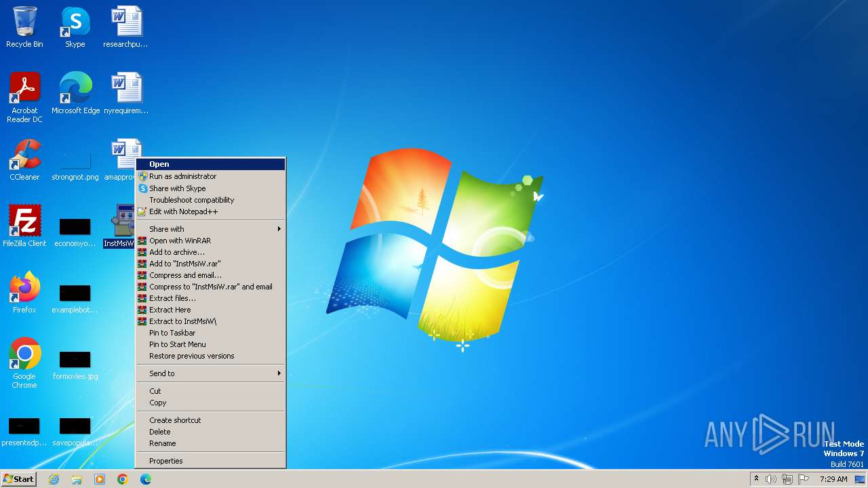Select the presentedp... file icon
The width and height of the screenshot is (868, 488).
point(24,431)
